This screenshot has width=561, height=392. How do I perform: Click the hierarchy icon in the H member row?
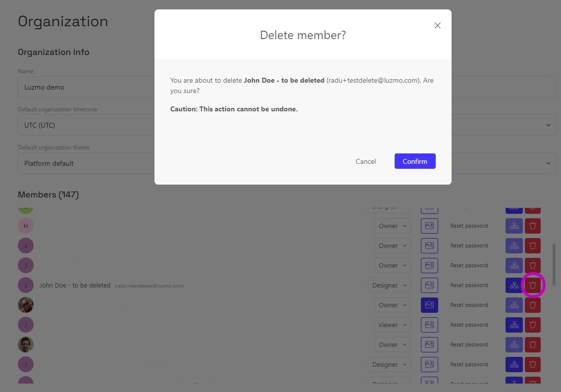(x=514, y=226)
